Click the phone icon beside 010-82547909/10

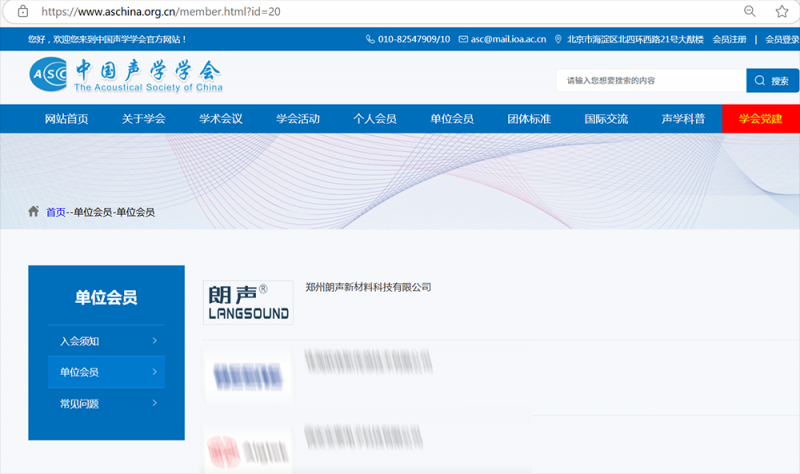tap(370, 39)
